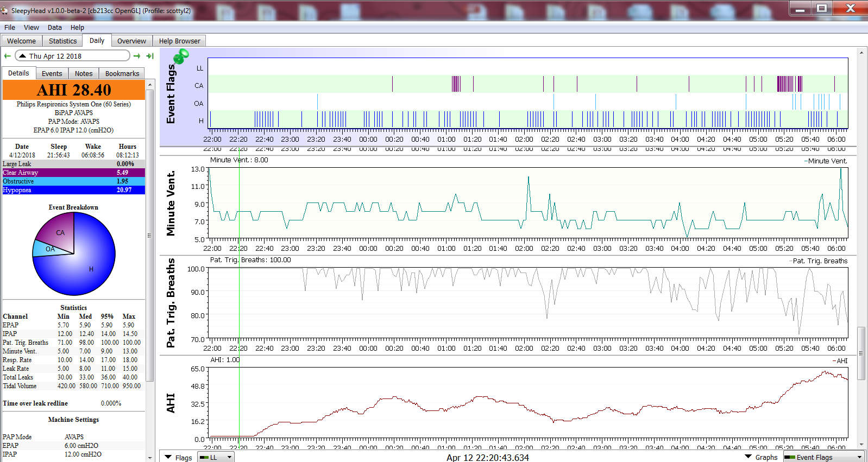Open the Notes sub-tab

(x=84, y=73)
